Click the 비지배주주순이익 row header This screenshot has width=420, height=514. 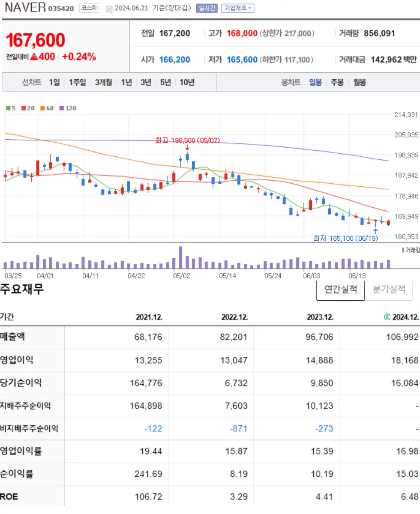[x=29, y=428]
